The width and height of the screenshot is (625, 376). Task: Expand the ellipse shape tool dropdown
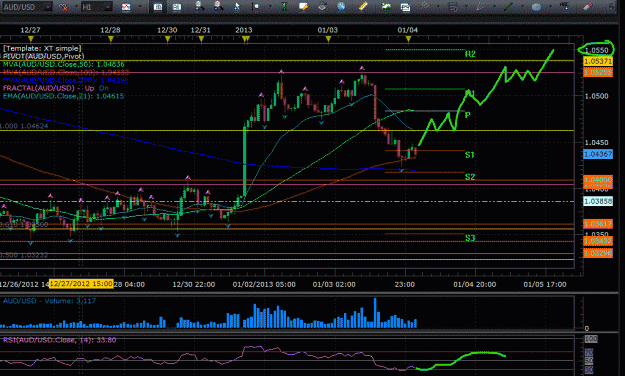click(550, 6)
